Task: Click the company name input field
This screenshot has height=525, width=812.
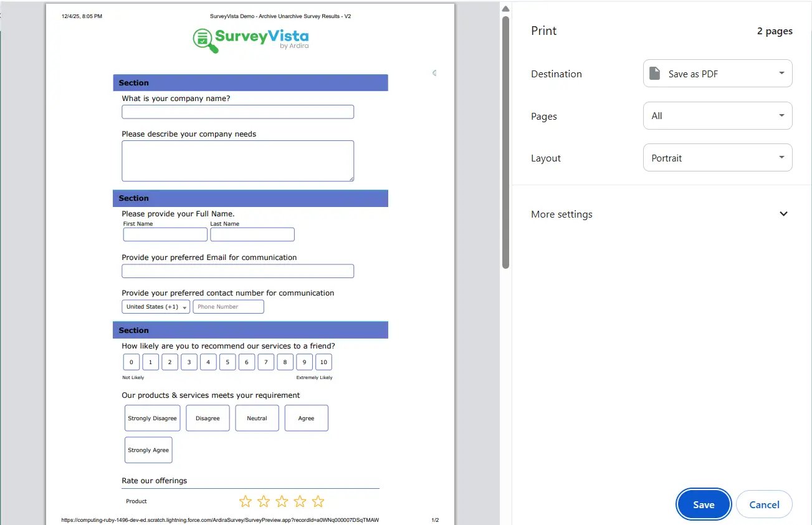Action: point(237,112)
